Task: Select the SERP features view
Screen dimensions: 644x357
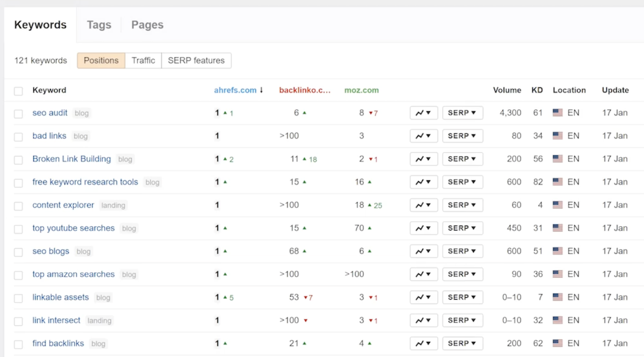Action: [x=196, y=61]
